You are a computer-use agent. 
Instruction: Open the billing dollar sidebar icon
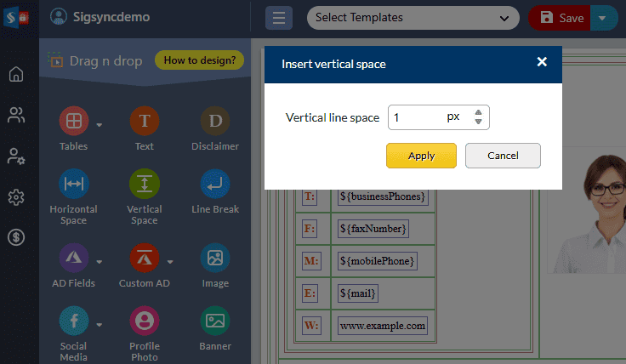pyautogui.click(x=16, y=238)
